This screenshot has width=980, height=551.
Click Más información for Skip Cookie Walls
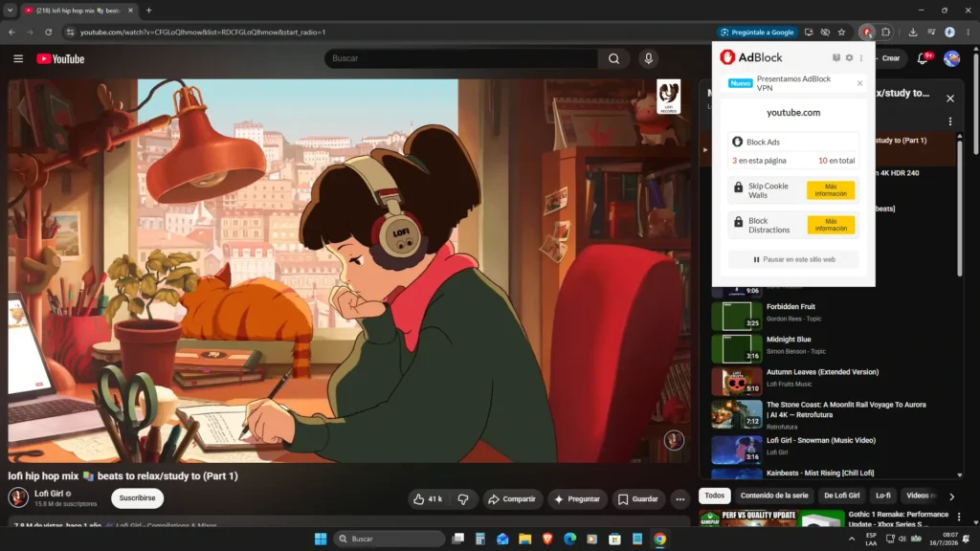(831, 190)
